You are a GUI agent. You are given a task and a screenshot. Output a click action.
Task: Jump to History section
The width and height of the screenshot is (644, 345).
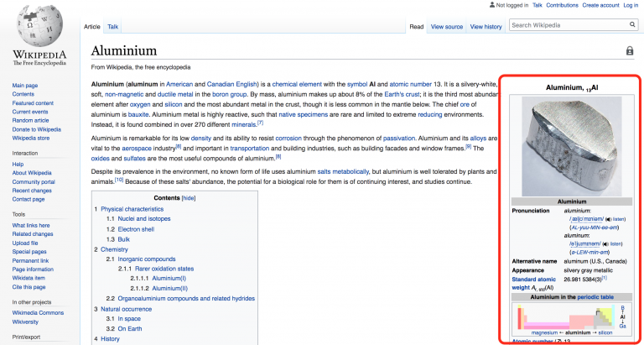[110, 339]
